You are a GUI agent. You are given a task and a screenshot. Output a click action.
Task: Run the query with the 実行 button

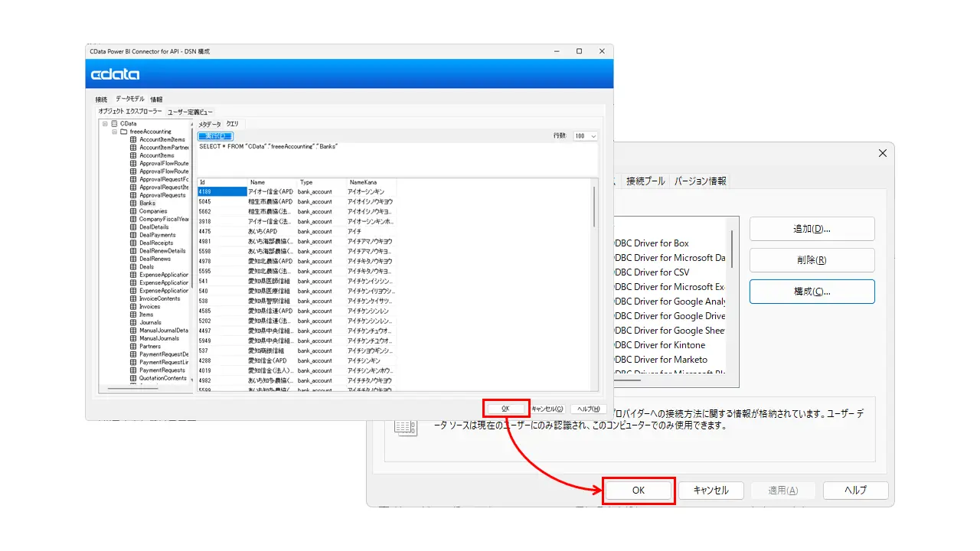[215, 136]
